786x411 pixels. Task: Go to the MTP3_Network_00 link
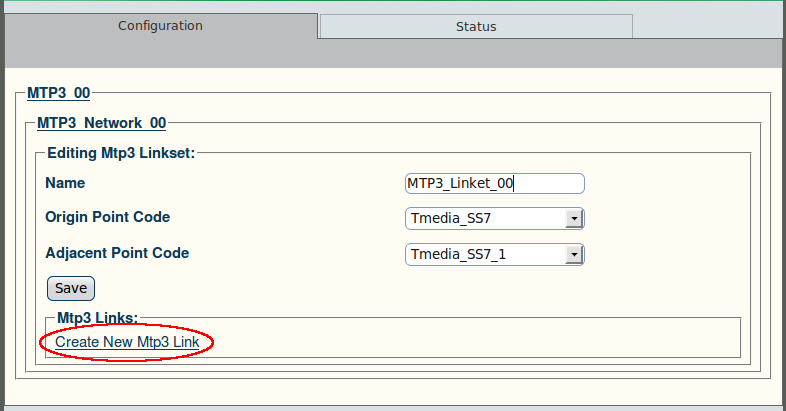click(x=101, y=123)
